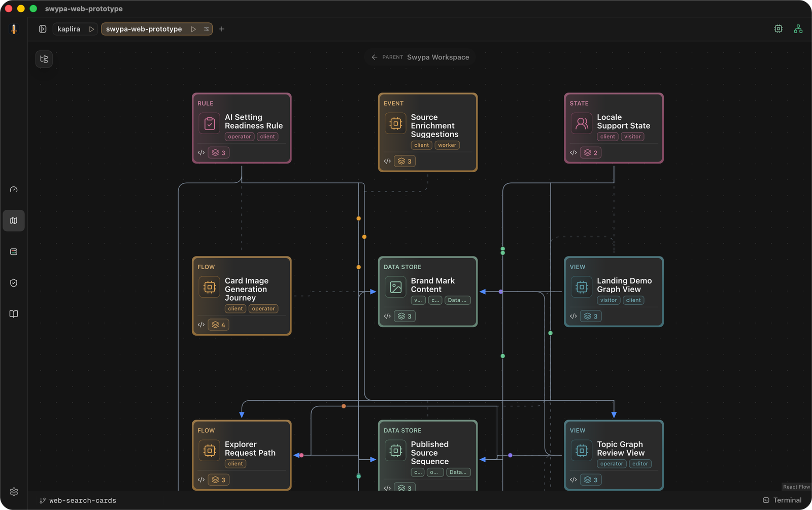Click layers count 4 on Card Image Generation Journey
812x510 pixels.
pyautogui.click(x=219, y=325)
